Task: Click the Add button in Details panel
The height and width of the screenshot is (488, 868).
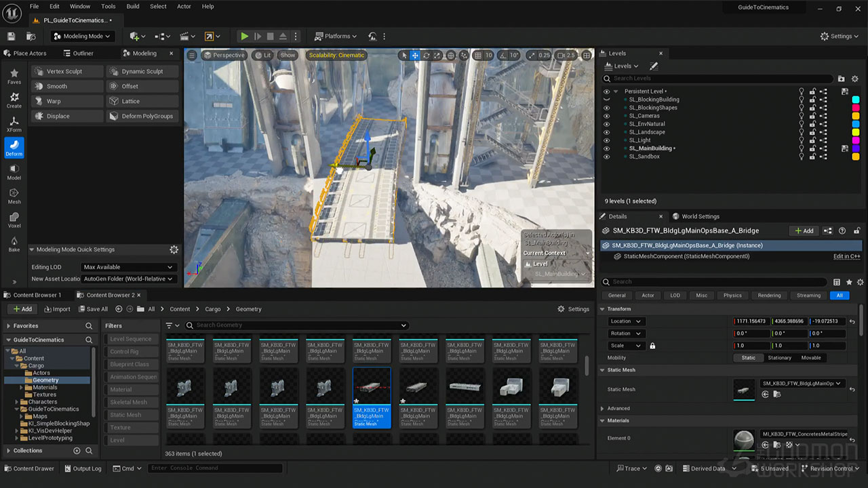Action: click(x=804, y=230)
